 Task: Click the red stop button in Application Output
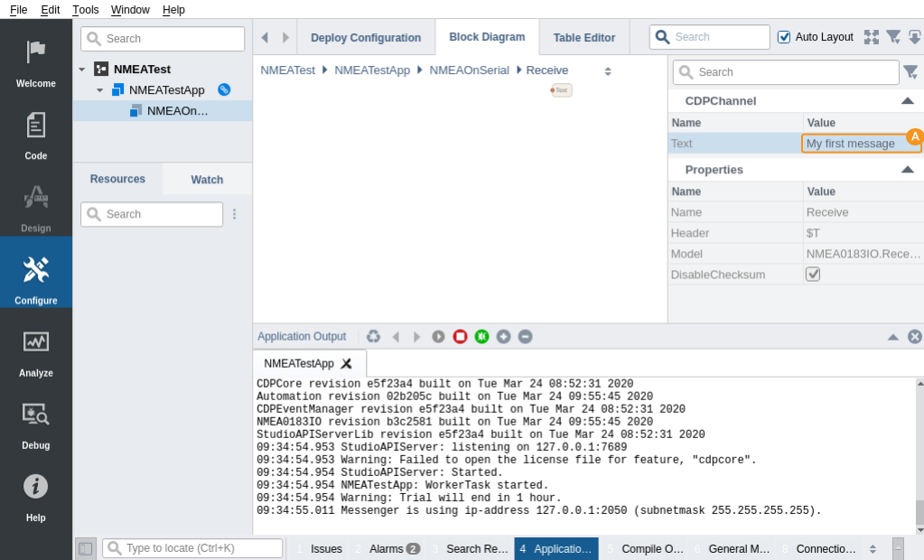[460, 336]
